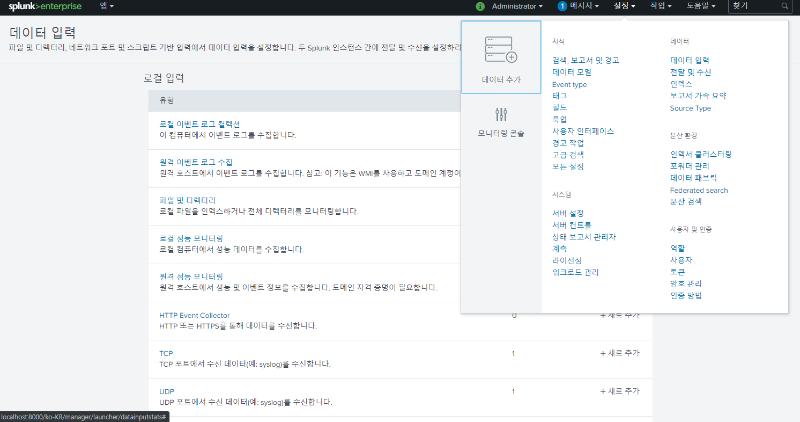Click 새로 추가 for UDP input
This screenshot has width=800, height=422.
pyautogui.click(x=619, y=391)
